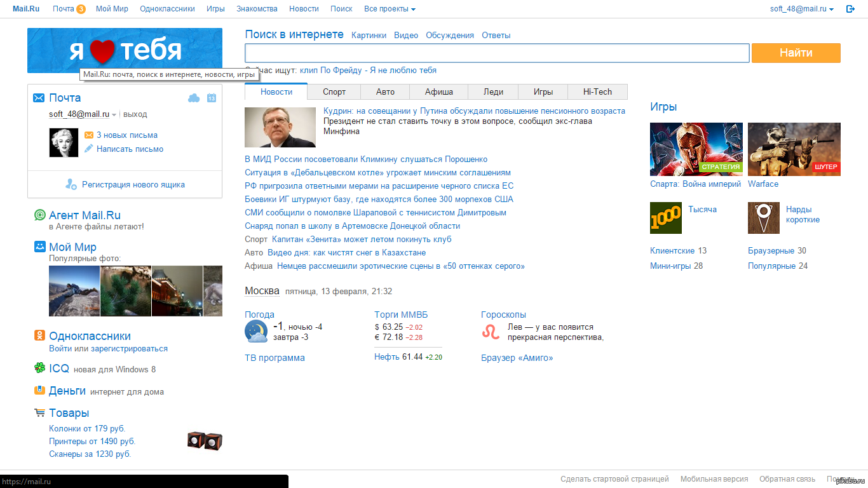The image size is (868, 488).
Task: Switch to the Hi-Tech tab
Action: tap(597, 91)
